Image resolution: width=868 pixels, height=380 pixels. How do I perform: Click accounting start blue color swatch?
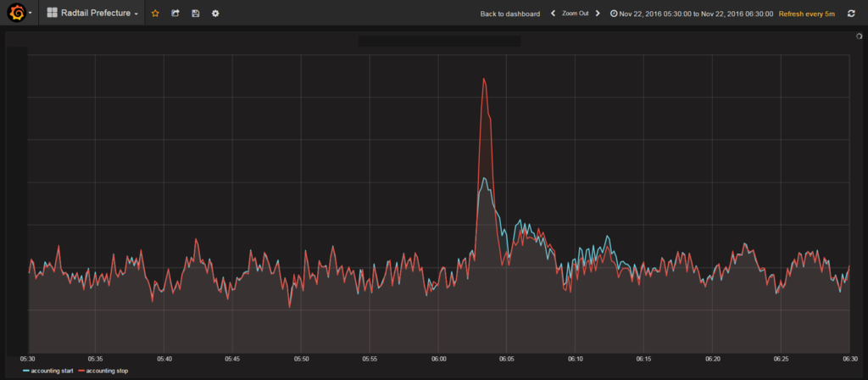coord(26,371)
